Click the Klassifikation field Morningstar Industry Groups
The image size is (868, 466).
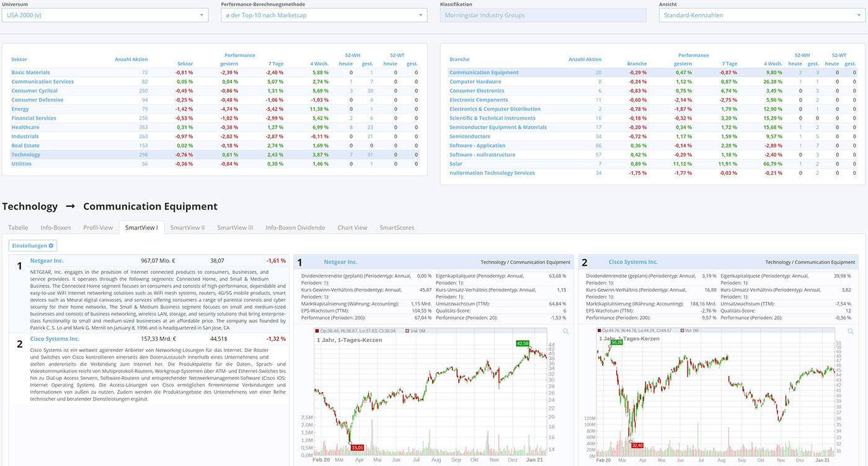click(543, 15)
